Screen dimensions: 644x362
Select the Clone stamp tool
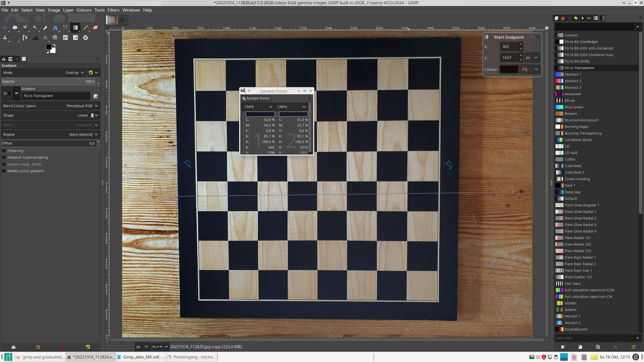click(x=5, y=38)
